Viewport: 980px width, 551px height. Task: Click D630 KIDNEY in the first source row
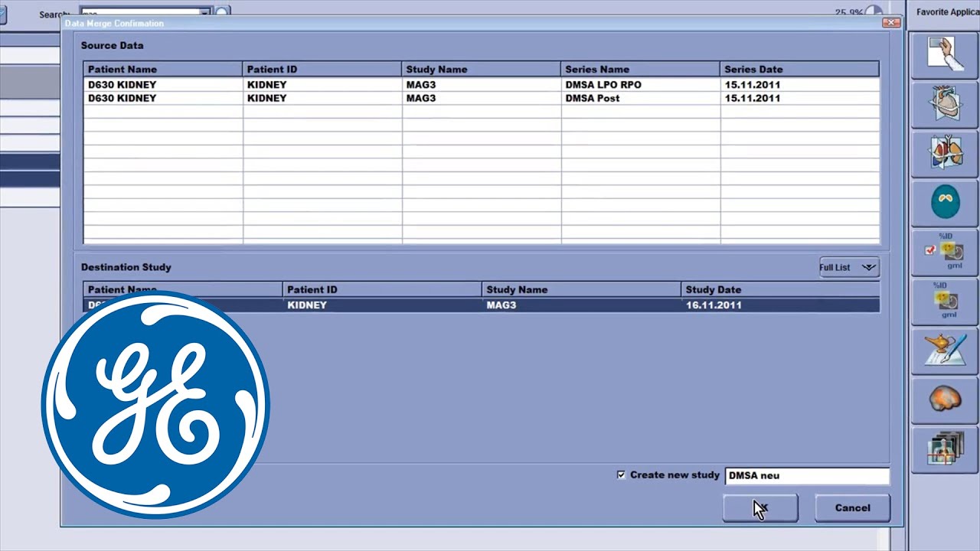click(122, 85)
